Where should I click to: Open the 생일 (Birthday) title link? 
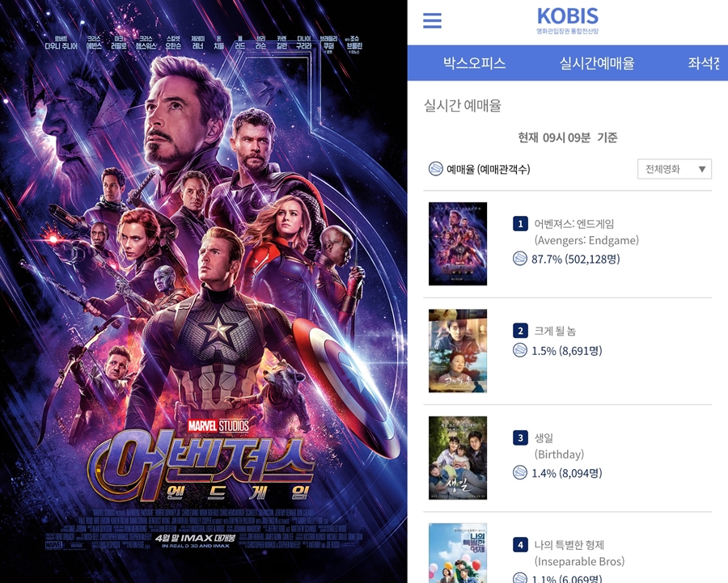tap(559, 446)
